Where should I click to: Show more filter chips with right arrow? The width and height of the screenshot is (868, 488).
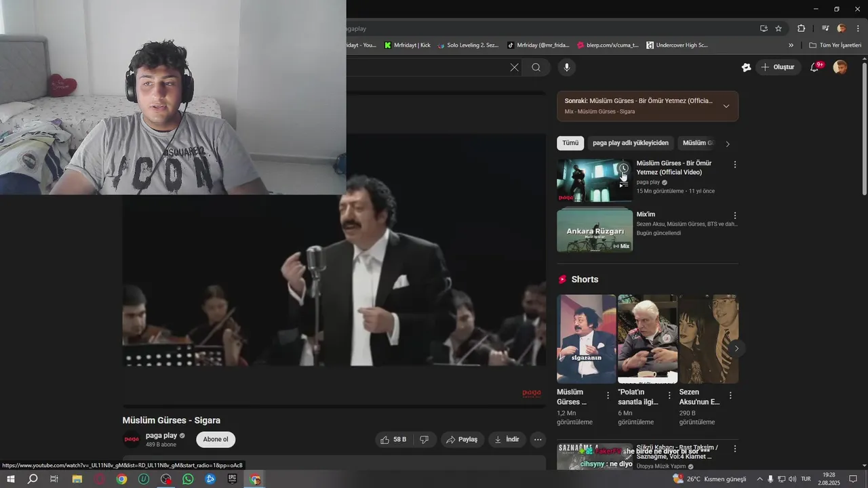(x=728, y=144)
